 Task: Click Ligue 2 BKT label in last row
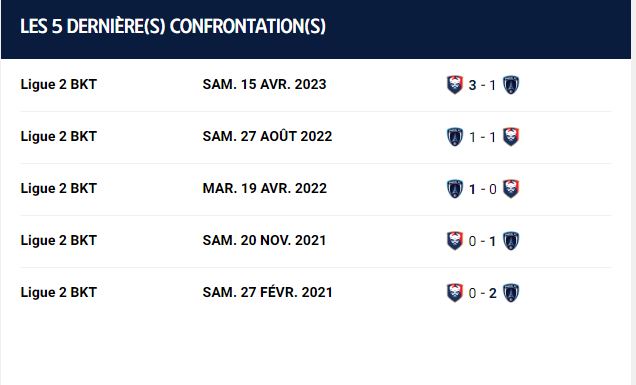coord(59,292)
